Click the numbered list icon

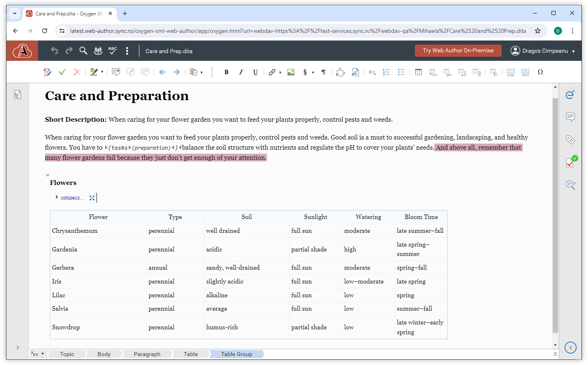(x=386, y=72)
